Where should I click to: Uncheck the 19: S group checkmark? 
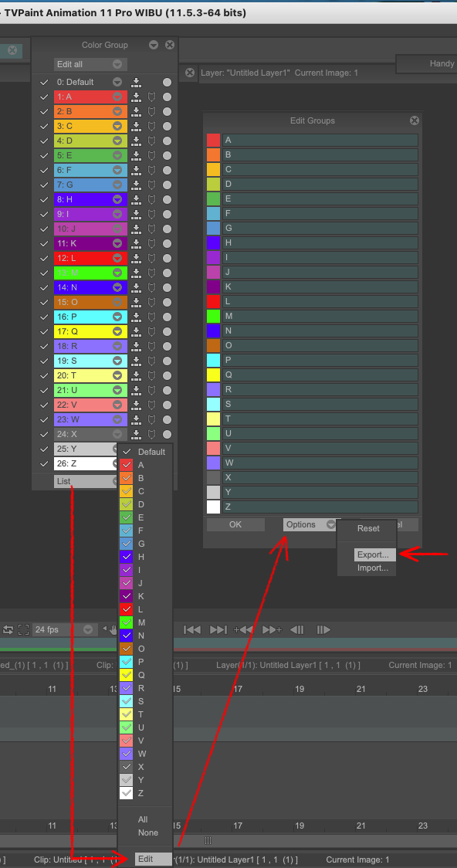[44, 361]
